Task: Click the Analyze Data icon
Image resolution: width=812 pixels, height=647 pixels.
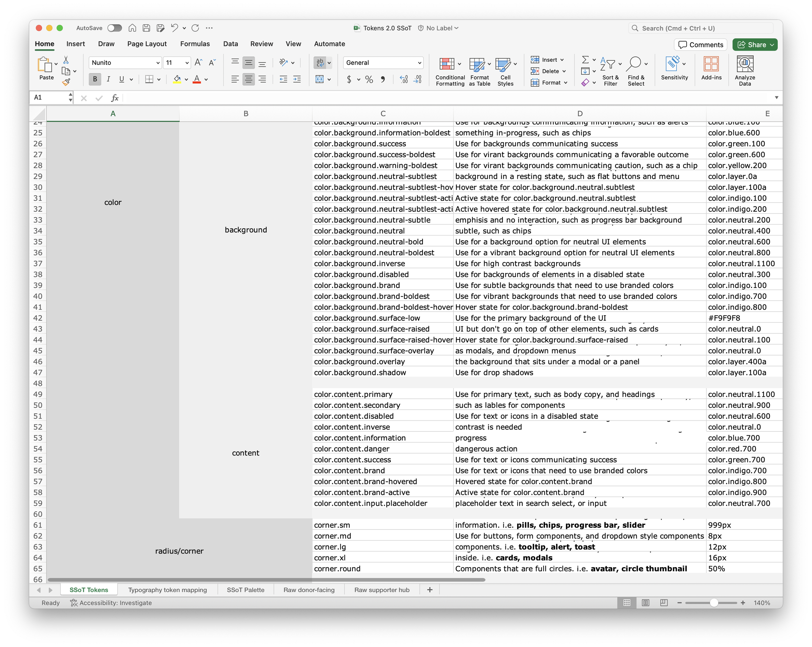Action: click(x=744, y=64)
